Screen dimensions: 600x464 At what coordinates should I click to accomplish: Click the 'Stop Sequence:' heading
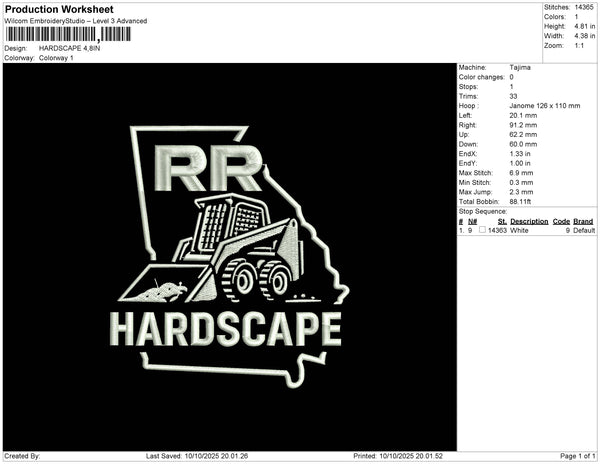coord(483,212)
